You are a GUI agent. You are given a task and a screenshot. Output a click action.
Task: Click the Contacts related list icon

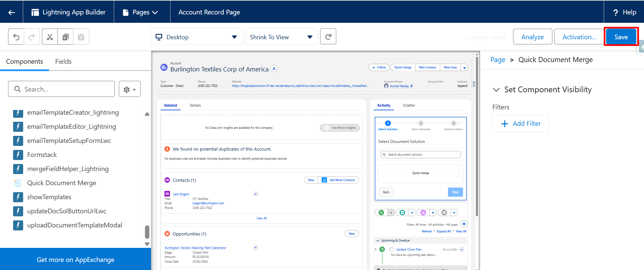pos(167,180)
